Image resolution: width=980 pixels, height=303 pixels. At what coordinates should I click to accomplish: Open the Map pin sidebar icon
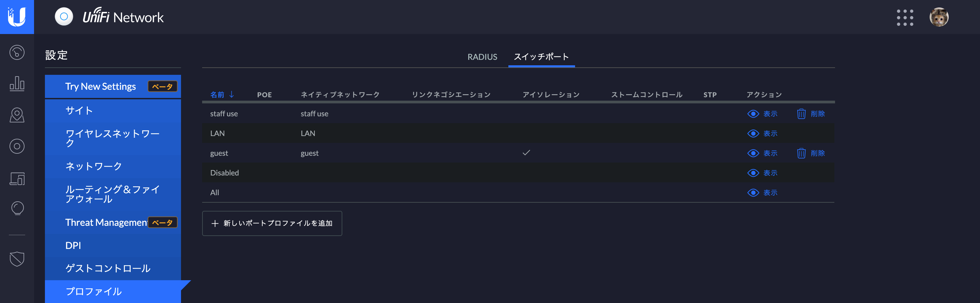pos(17,115)
